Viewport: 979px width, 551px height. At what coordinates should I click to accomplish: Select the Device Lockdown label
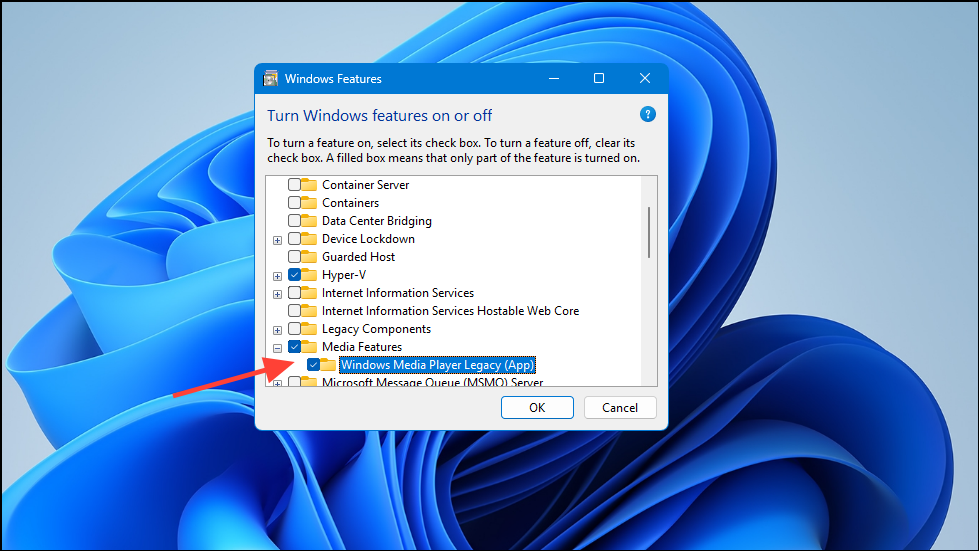(368, 239)
